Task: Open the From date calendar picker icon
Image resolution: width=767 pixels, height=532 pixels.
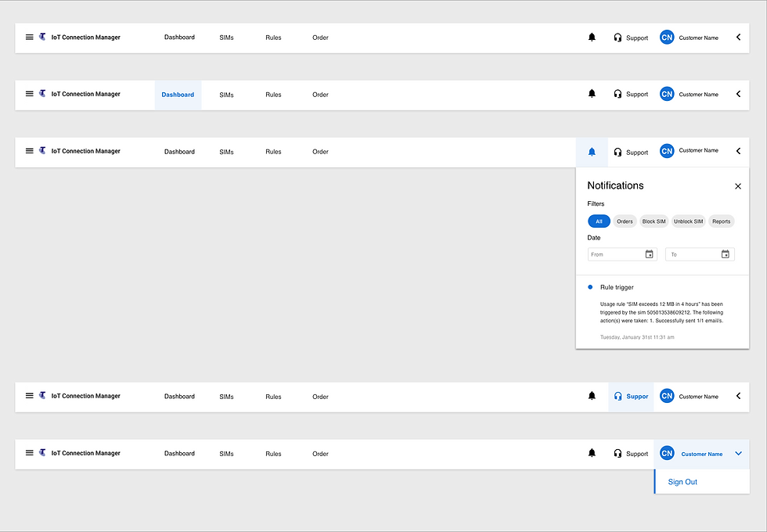Action: pos(649,254)
